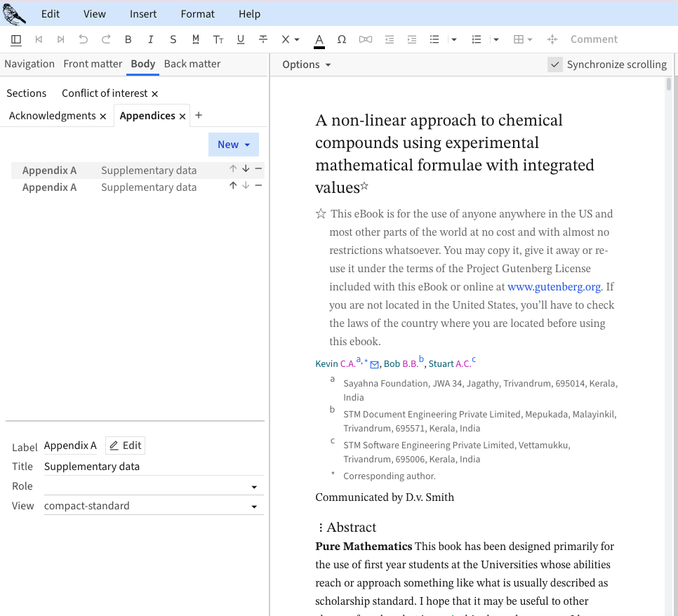Click the Title field containing Supplementary data

pyautogui.click(x=153, y=467)
